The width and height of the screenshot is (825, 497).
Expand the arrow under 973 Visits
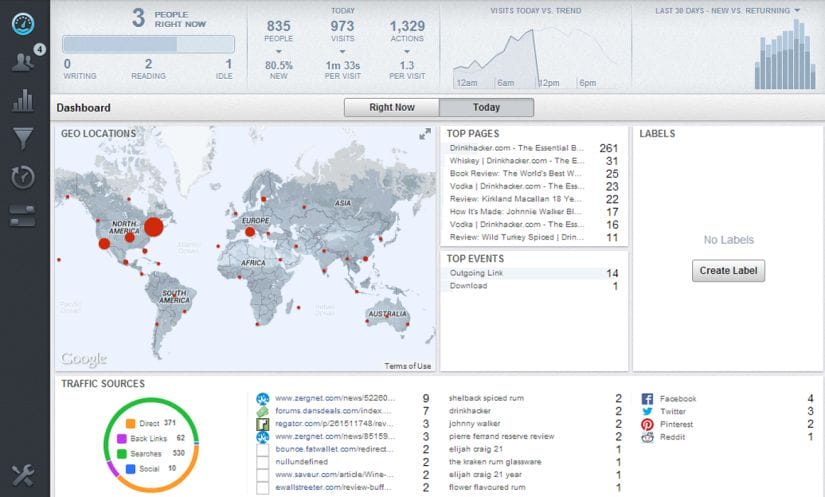pos(342,50)
